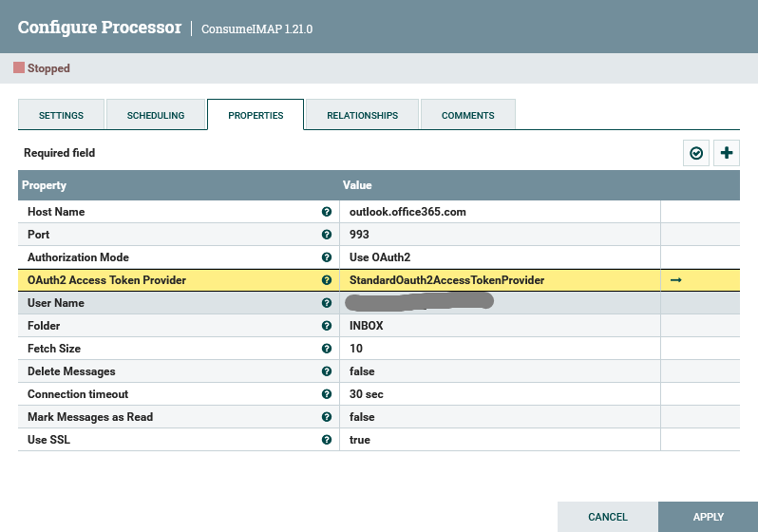
Task: Click the Stopped status indicator
Action: 42,68
